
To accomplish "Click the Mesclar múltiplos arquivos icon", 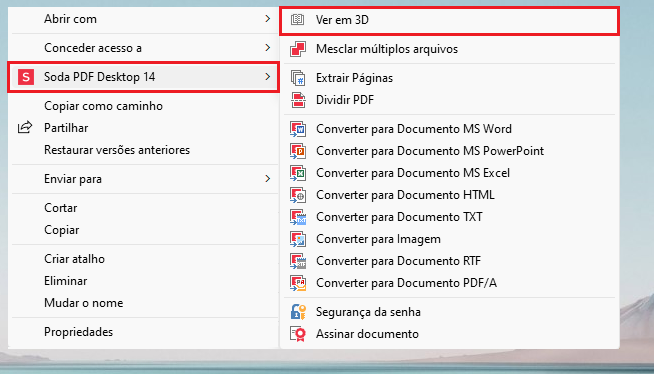I will tap(298, 49).
